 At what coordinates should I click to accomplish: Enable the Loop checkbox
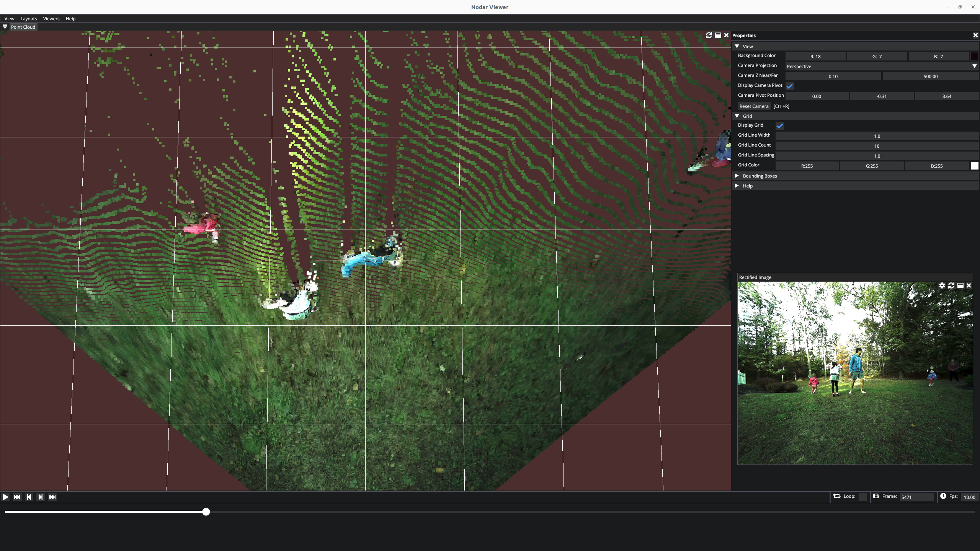(863, 497)
